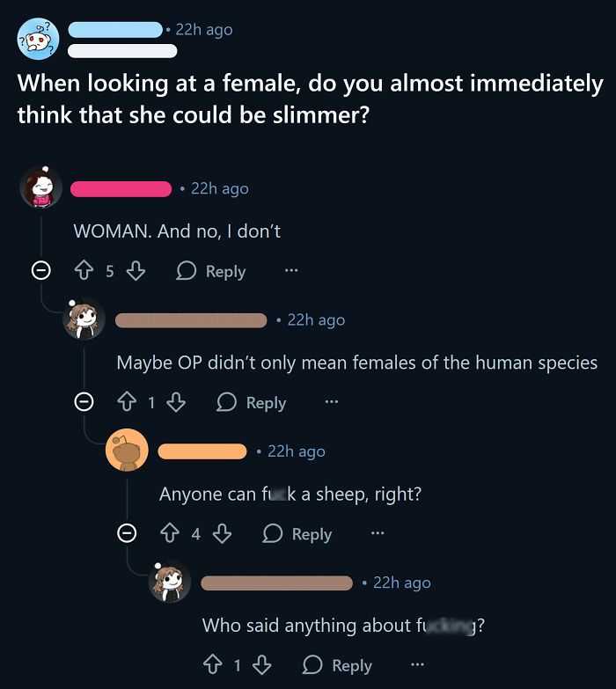Viewport: 616px width, 689px height.
Task: Reply to the 'WOMAN. And no' comment
Action: pyautogui.click(x=211, y=271)
